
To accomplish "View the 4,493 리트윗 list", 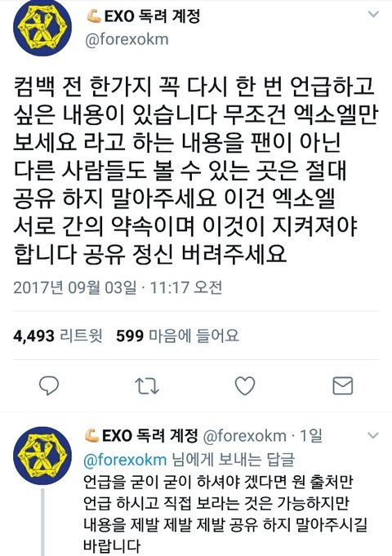I will [x=57, y=336].
